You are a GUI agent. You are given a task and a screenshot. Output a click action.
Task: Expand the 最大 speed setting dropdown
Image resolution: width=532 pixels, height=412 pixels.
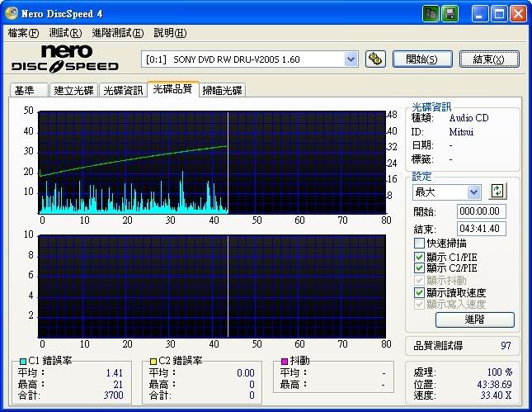point(473,192)
